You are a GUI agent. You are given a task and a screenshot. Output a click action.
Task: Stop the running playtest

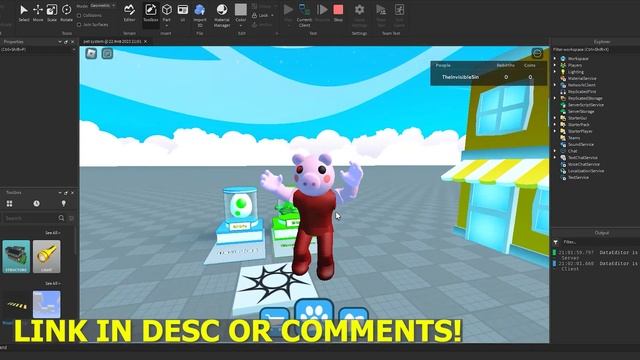pyautogui.click(x=338, y=13)
